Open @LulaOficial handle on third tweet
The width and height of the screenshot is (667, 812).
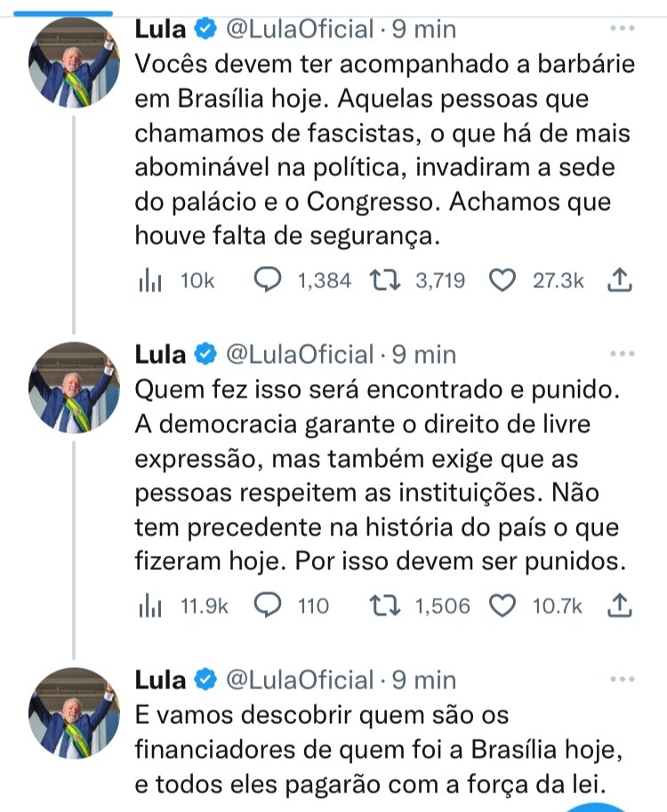tap(301, 679)
